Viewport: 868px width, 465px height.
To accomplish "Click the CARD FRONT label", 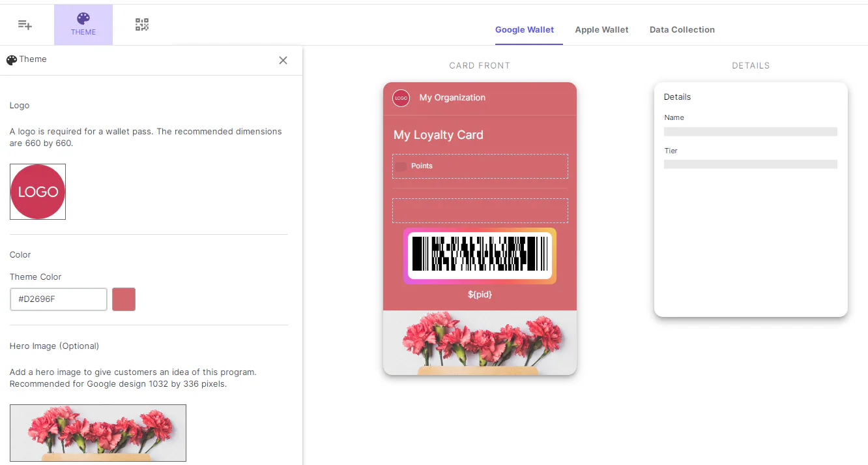I will pos(480,66).
